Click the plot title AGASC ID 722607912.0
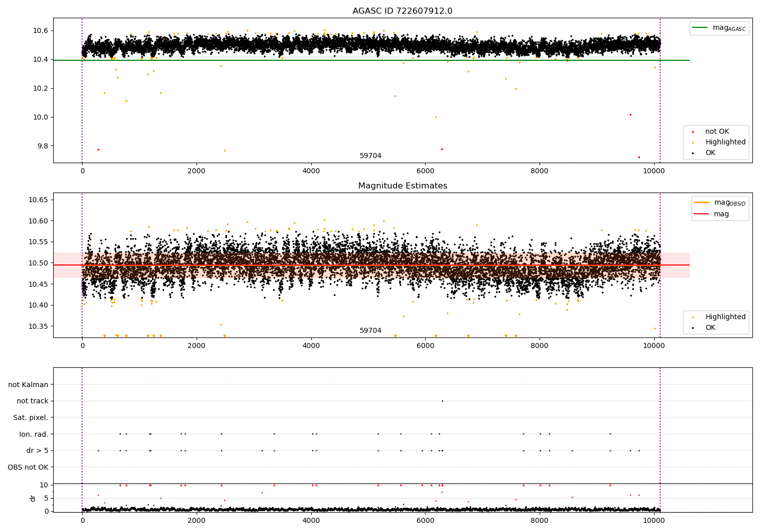Viewport: 760px width, 532px height. pyautogui.click(x=402, y=11)
